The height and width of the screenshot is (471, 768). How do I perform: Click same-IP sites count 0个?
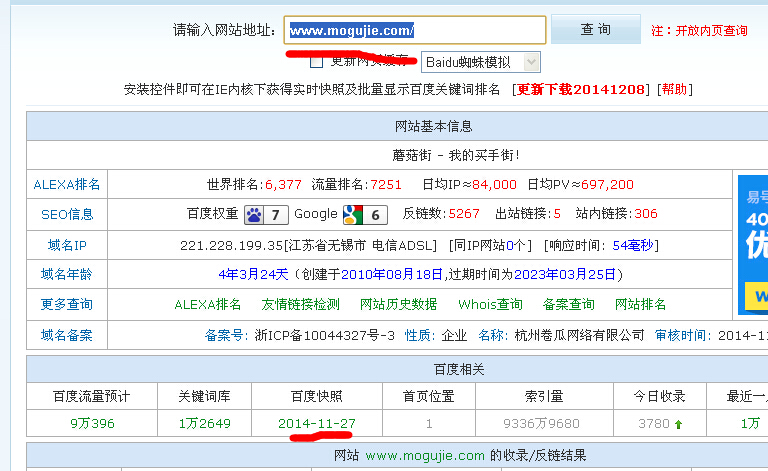tap(516, 245)
